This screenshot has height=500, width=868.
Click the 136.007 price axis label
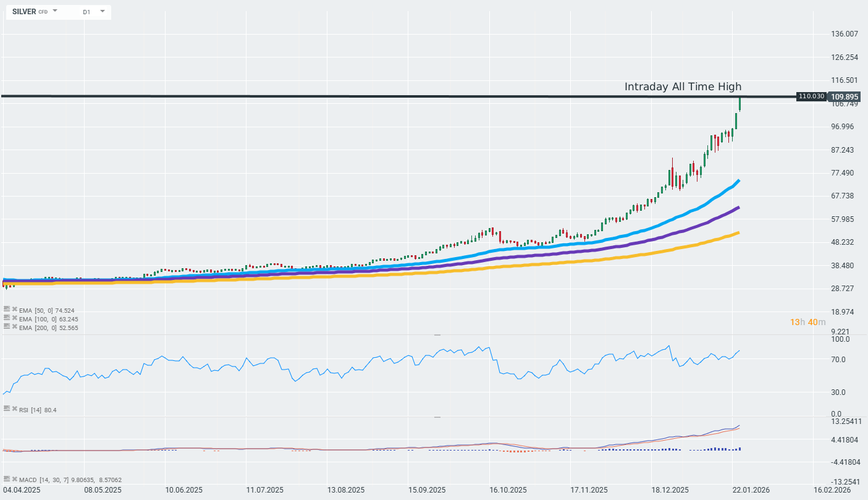pyautogui.click(x=845, y=34)
